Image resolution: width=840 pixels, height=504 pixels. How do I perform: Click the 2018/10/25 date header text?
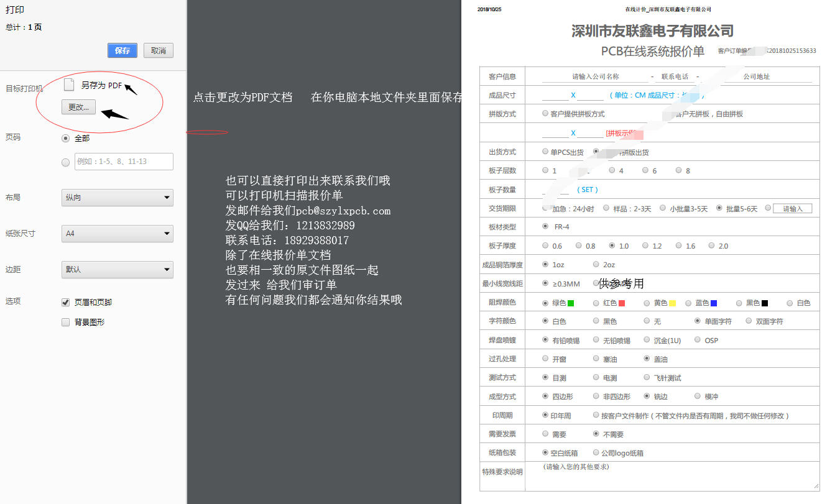(x=489, y=9)
